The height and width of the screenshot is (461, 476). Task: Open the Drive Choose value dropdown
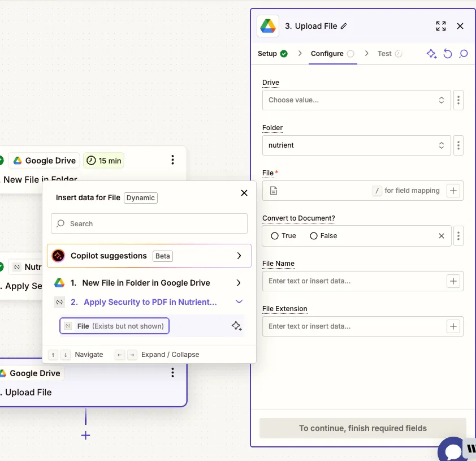(x=356, y=100)
